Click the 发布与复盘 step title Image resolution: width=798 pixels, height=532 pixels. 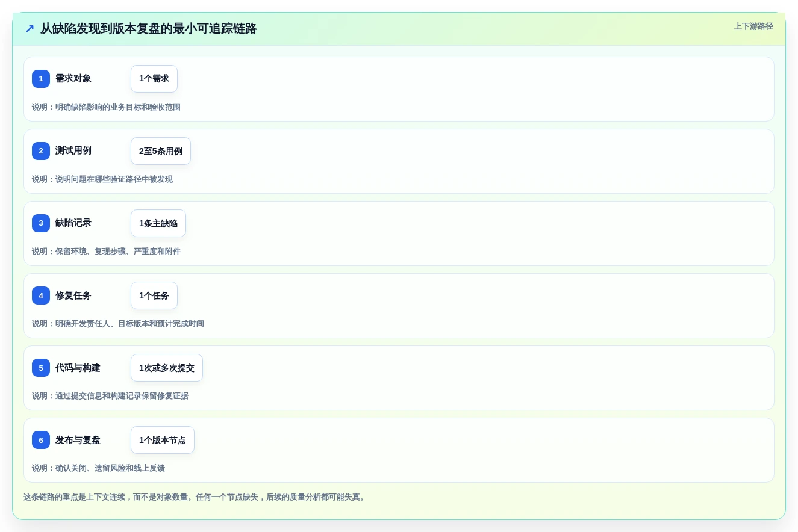click(x=78, y=440)
